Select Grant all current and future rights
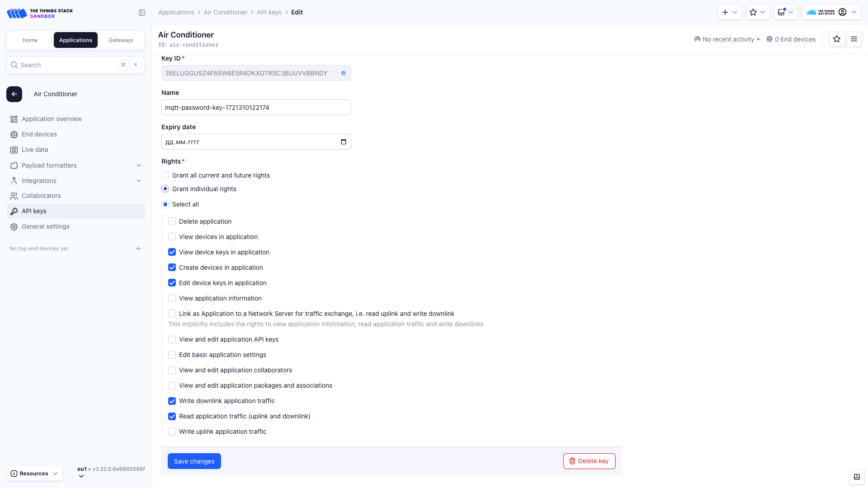This screenshot has width=868, height=488. click(x=165, y=175)
